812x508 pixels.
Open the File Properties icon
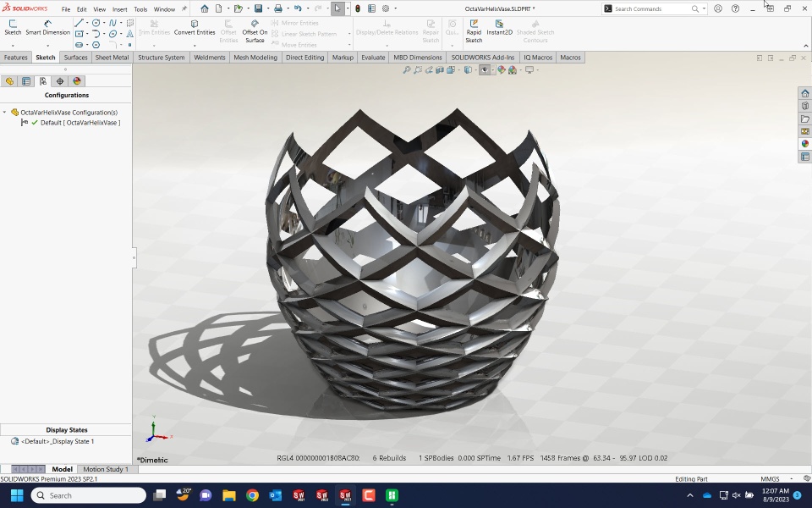371,8
